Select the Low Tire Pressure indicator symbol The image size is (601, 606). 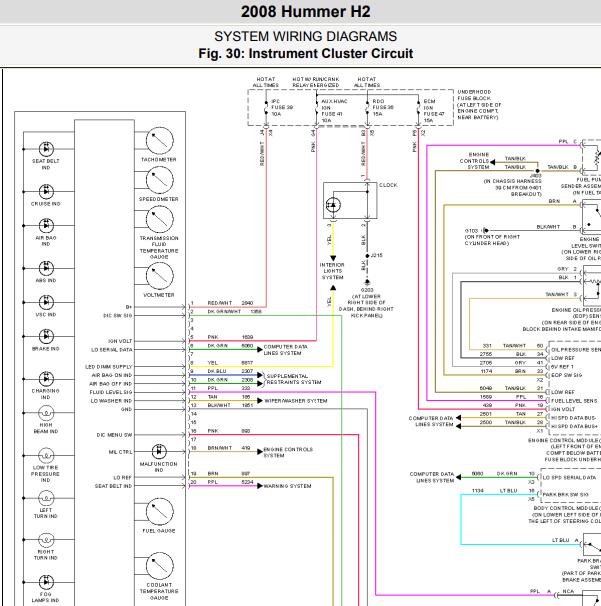pyautogui.click(x=46, y=455)
